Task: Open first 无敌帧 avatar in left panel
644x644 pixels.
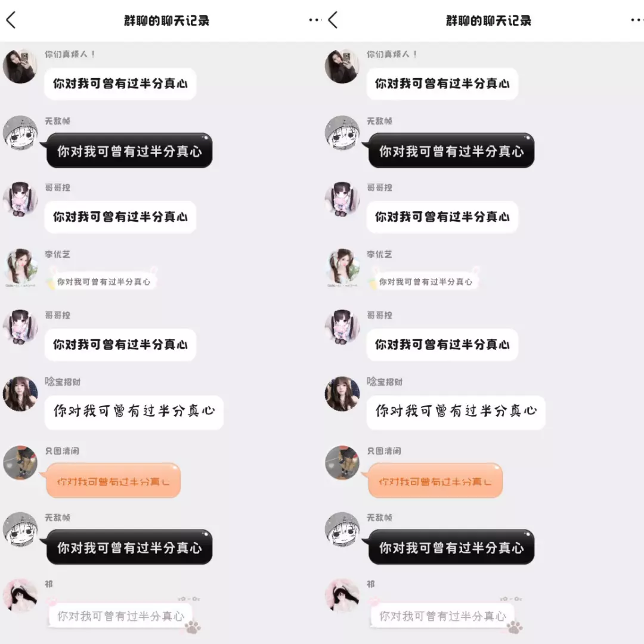Action: pyautogui.click(x=20, y=132)
